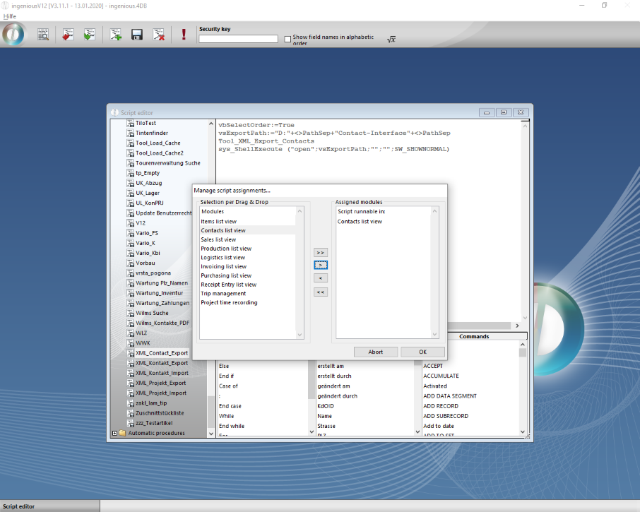Image resolution: width=640 pixels, height=512 pixels.
Task: Open the Hilfe menu
Action: coord(9,16)
